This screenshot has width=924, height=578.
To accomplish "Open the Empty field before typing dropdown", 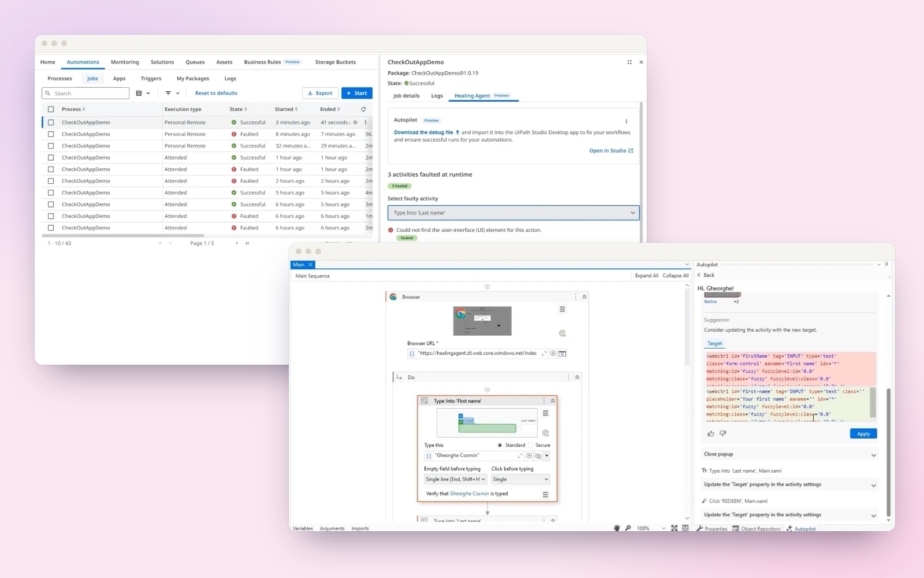I will click(x=455, y=479).
